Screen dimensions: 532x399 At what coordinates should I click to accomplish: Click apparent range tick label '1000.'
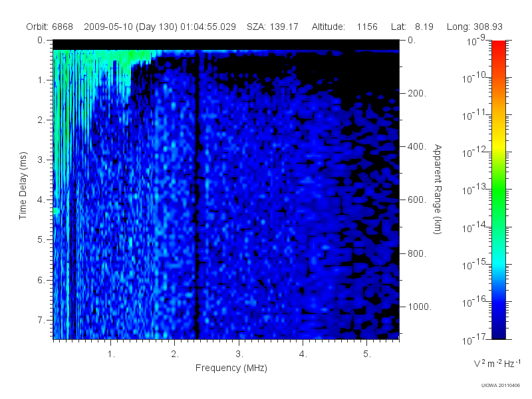tap(420, 307)
